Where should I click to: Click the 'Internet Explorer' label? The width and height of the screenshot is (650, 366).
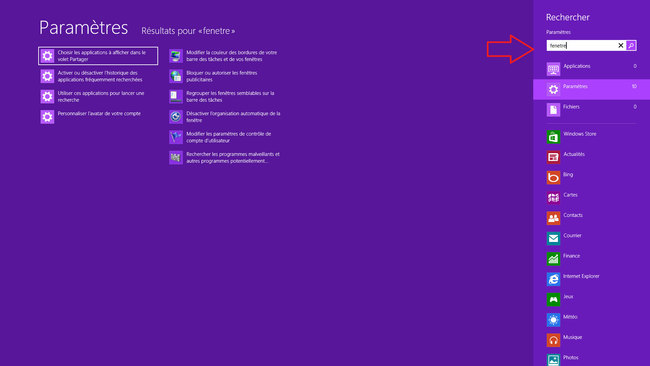[581, 276]
